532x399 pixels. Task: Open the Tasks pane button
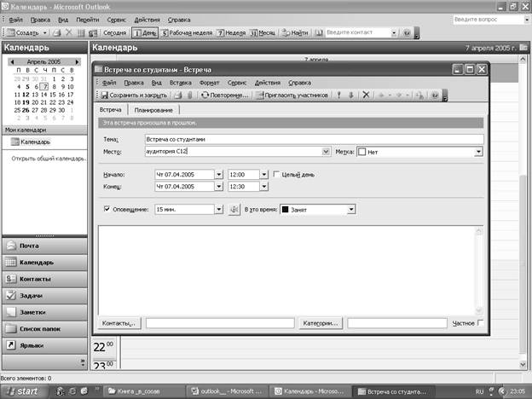[x=44, y=296]
